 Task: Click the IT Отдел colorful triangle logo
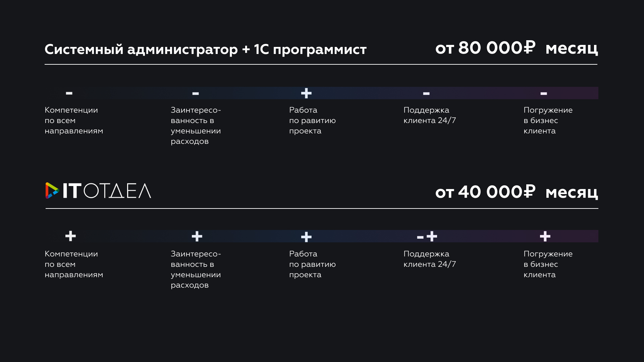tap(52, 191)
